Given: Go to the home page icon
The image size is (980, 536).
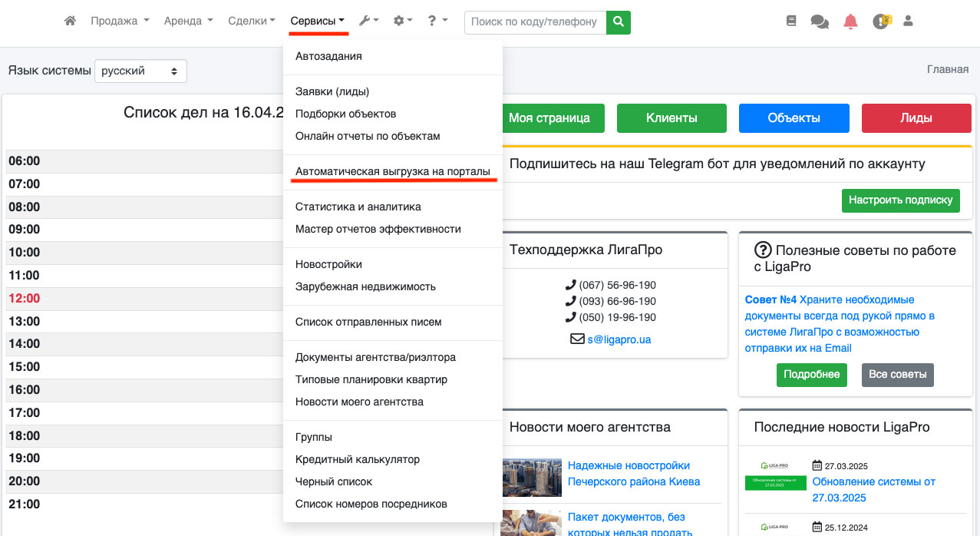Looking at the screenshot, I should tap(70, 22).
